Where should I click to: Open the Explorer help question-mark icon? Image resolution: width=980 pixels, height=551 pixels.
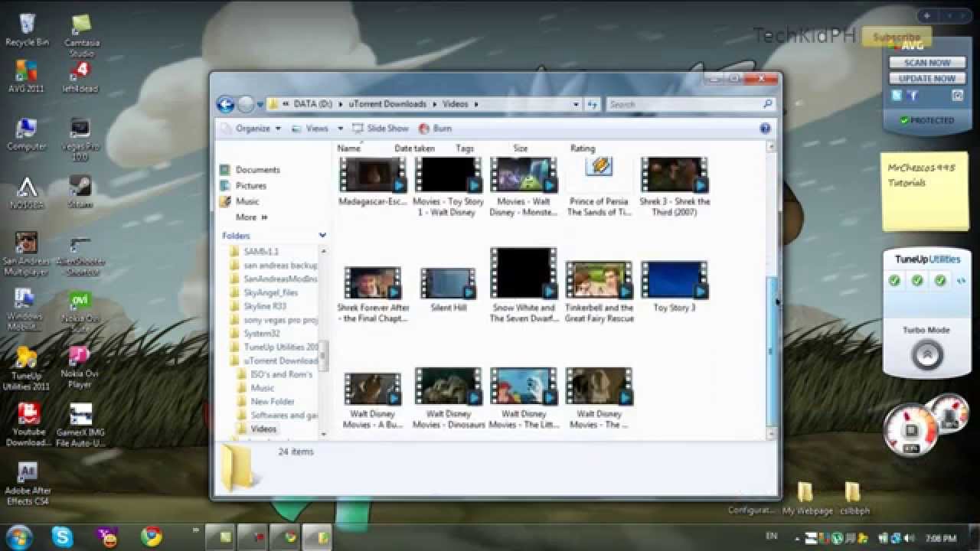(765, 129)
